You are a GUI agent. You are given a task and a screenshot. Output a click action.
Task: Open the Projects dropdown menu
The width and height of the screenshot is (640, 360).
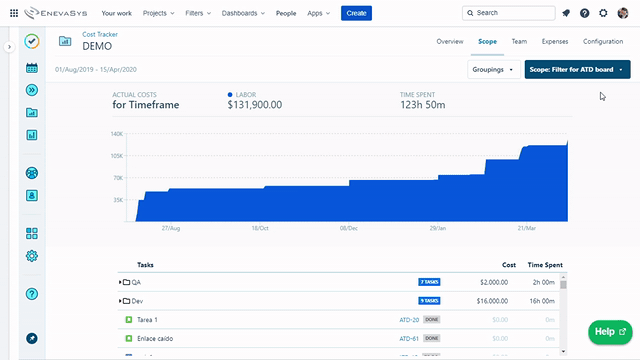(x=158, y=13)
